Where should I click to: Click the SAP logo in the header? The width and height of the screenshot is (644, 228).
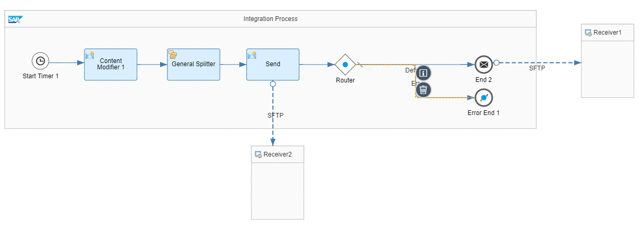coord(15,19)
